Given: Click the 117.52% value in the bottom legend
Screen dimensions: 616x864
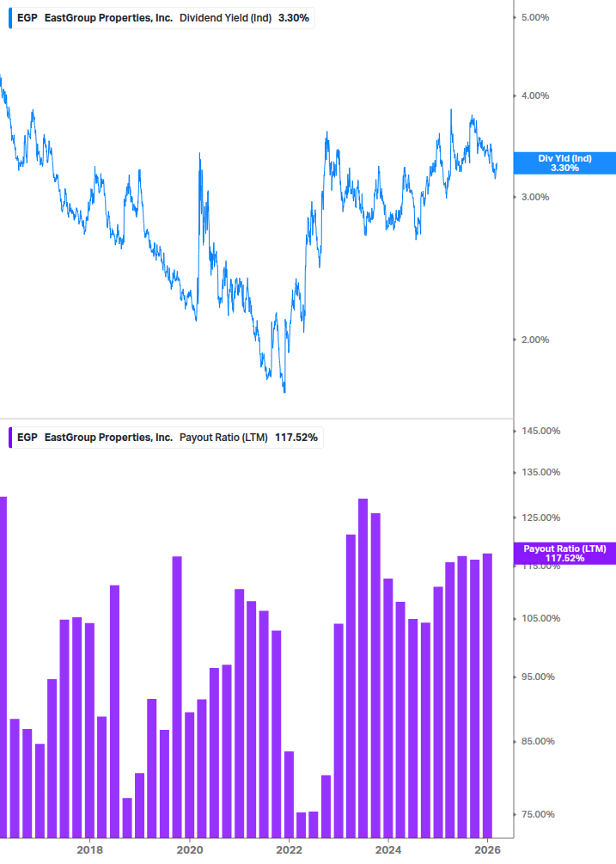Looking at the screenshot, I should pyautogui.click(x=296, y=438).
